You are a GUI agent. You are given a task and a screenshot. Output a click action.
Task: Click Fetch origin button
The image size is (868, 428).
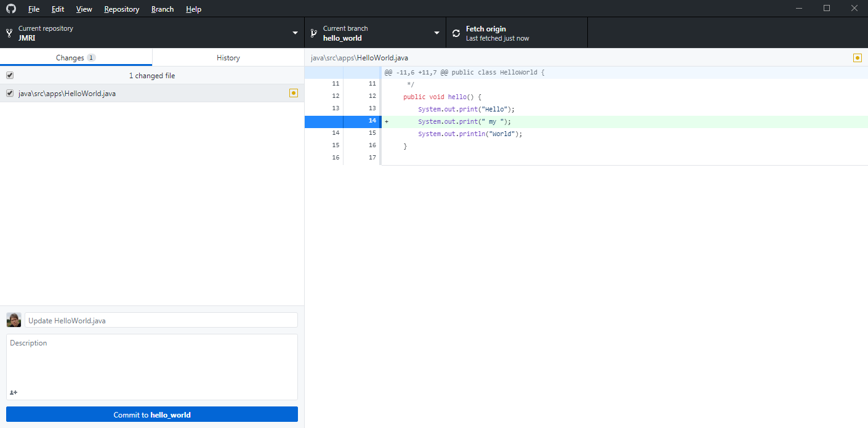click(516, 33)
